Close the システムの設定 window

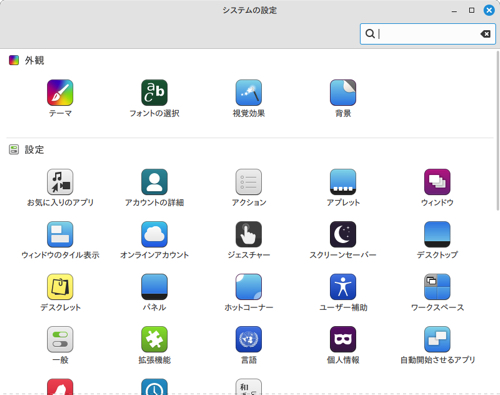pyautogui.click(x=489, y=10)
